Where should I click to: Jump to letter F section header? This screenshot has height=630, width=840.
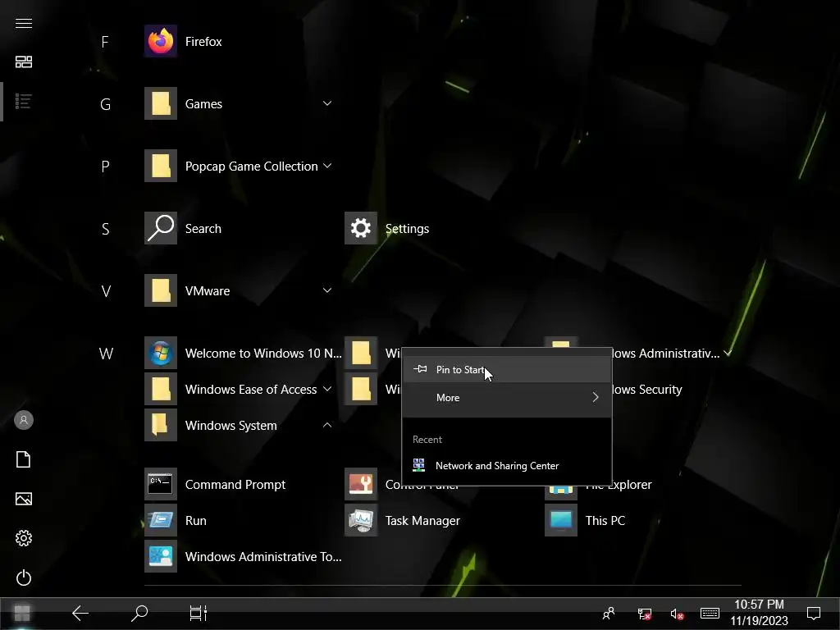[105, 42]
